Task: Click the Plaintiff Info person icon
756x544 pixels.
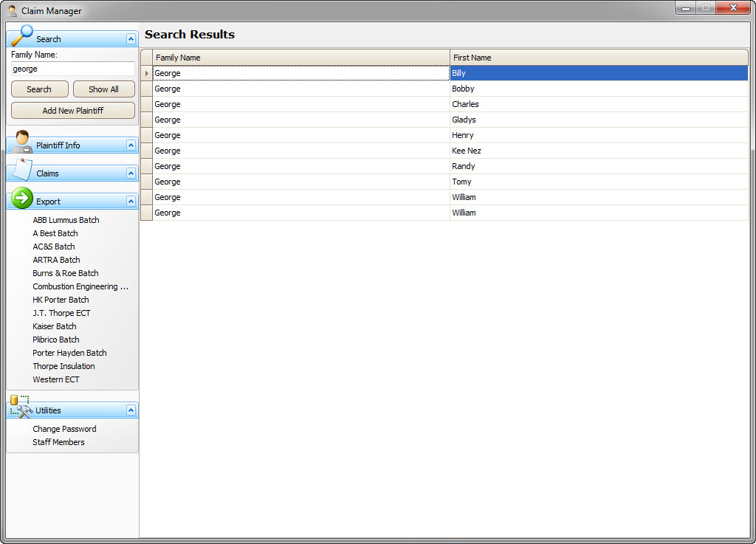Action: tap(21, 142)
